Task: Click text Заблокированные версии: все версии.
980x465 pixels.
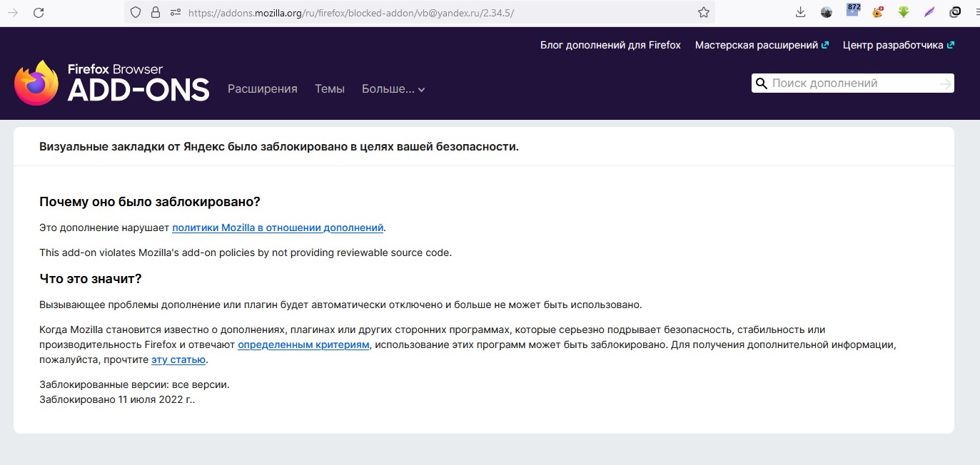Action: (134, 385)
